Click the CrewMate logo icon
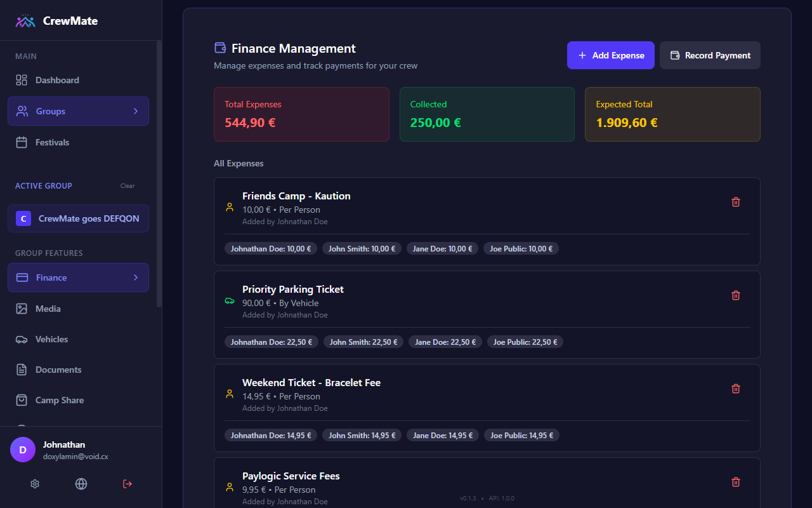 click(25, 21)
